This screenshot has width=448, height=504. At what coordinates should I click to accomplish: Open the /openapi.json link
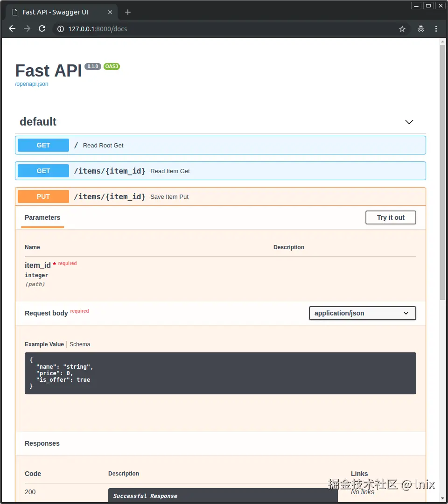click(x=31, y=84)
